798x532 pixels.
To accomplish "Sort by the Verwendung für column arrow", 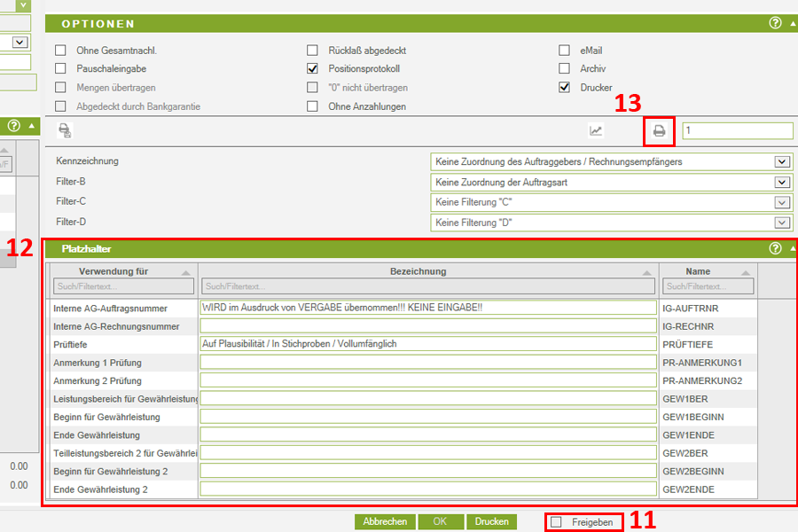I will coord(184,273).
